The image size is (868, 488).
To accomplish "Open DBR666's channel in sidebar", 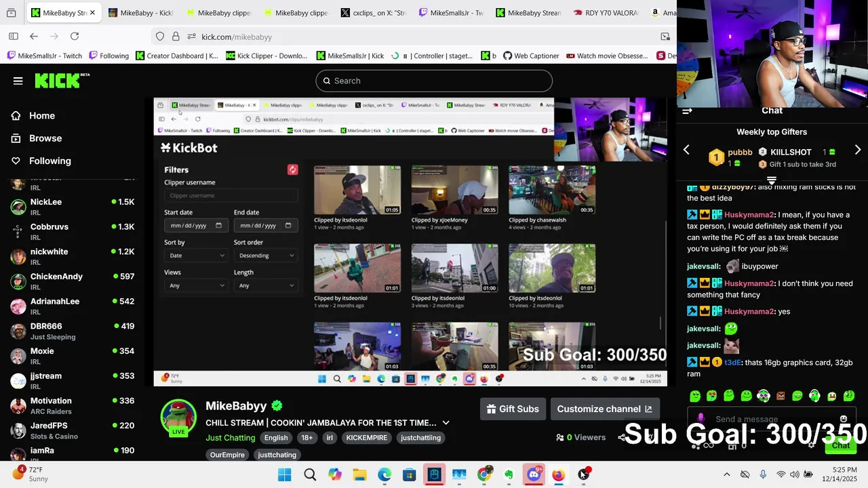I will click(72, 331).
